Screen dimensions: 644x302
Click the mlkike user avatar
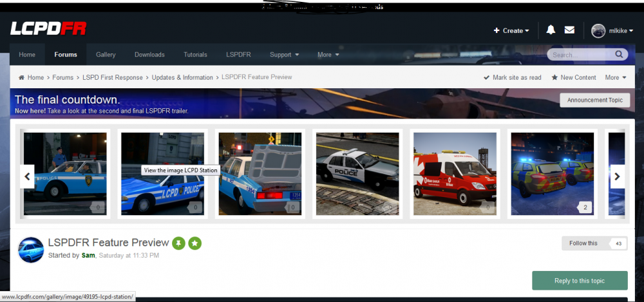[x=598, y=30]
